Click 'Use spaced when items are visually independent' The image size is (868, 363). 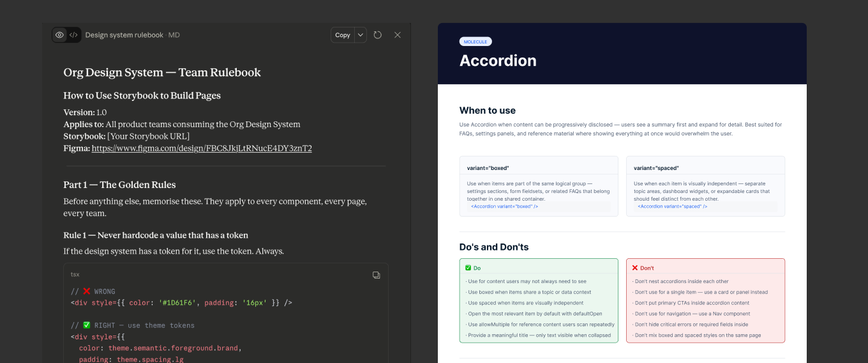click(524, 303)
